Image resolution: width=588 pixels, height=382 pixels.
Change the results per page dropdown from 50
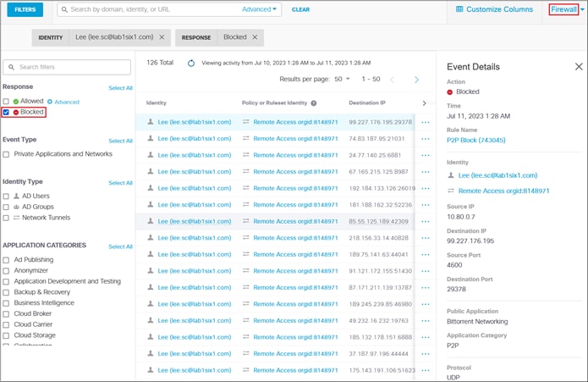pyautogui.click(x=342, y=79)
